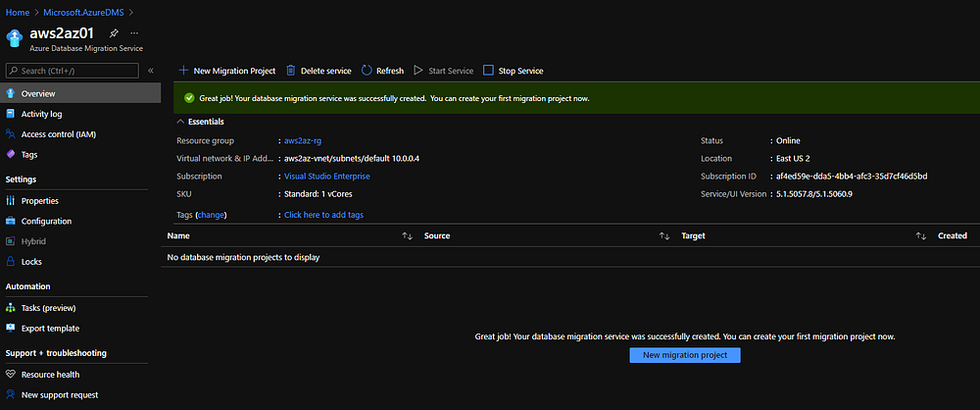The height and width of the screenshot is (410, 980).
Task: Click the Properties bars icon
Action: click(x=10, y=201)
